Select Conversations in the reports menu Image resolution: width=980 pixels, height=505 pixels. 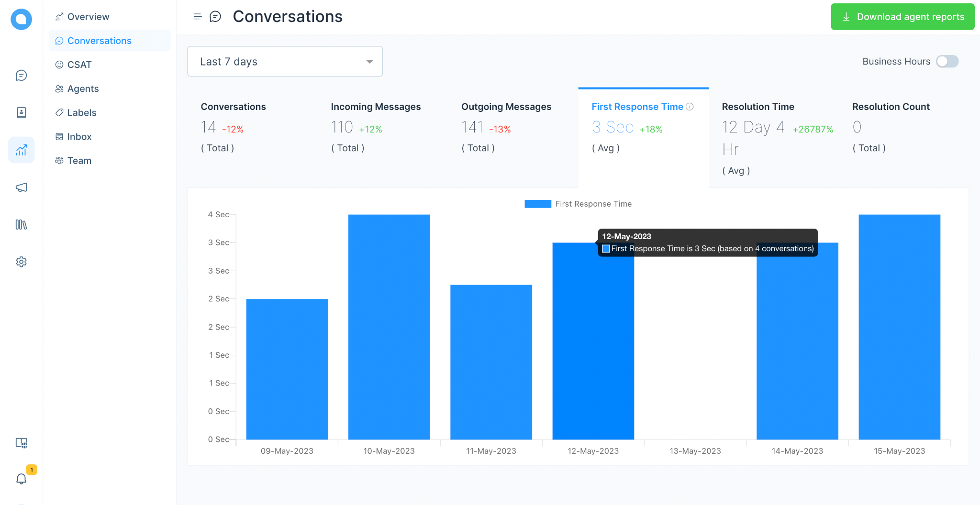coord(109,41)
